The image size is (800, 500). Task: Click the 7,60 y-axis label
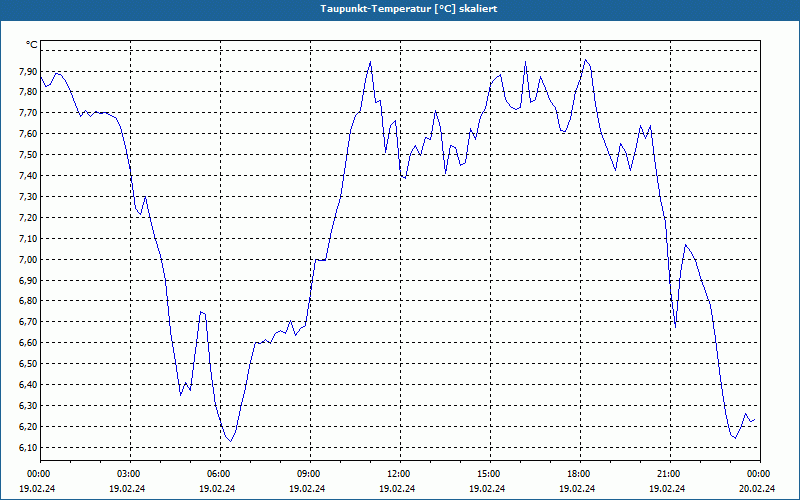click(28, 134)
